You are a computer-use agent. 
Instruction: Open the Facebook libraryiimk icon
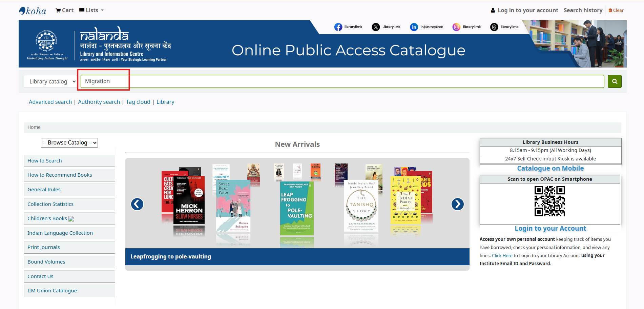pyautogui.click(x=338, y=27)
